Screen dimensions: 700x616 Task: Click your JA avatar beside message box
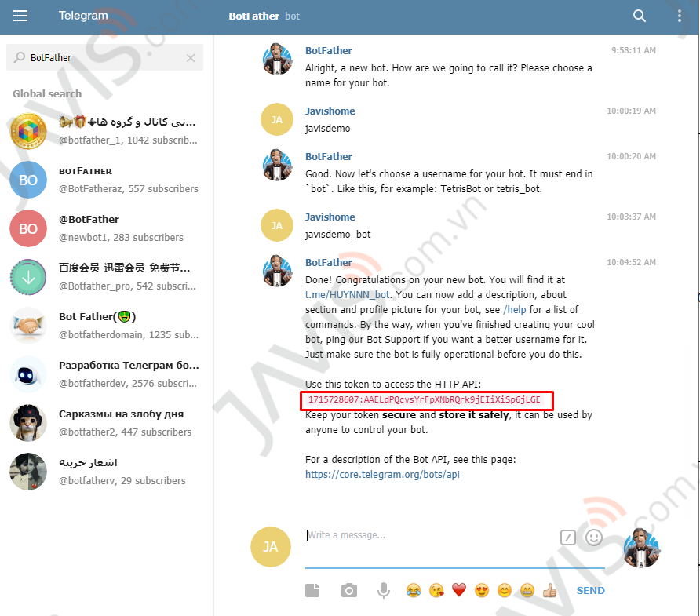point(271,547)
